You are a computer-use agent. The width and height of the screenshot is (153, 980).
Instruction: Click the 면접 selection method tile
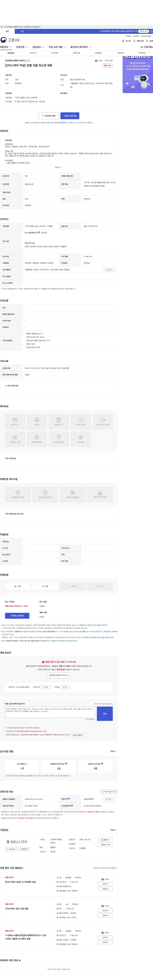point(45,586)
